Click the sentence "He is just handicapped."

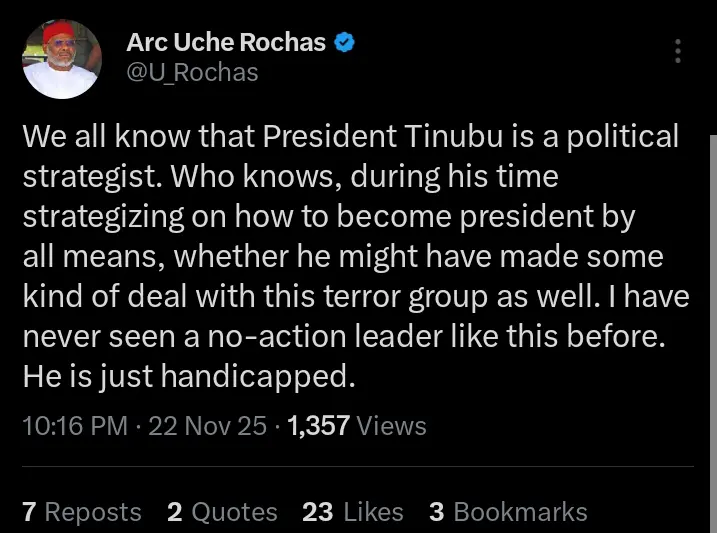(x=190, y=376)
